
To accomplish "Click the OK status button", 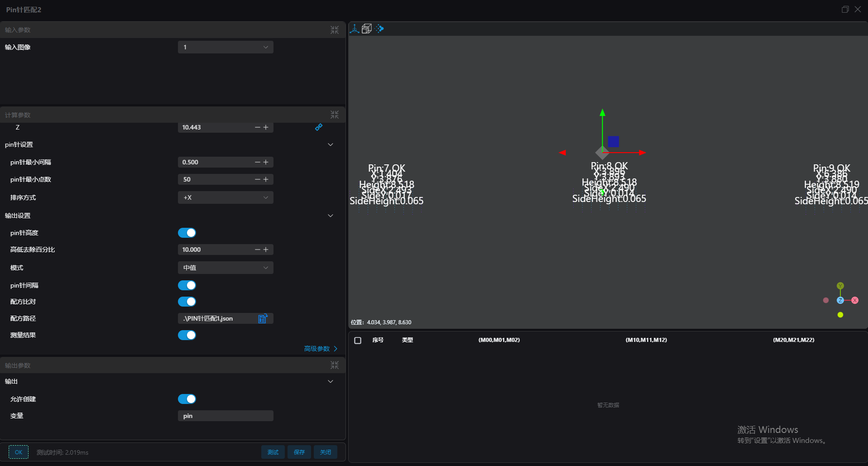I will [x=19, y=452].
